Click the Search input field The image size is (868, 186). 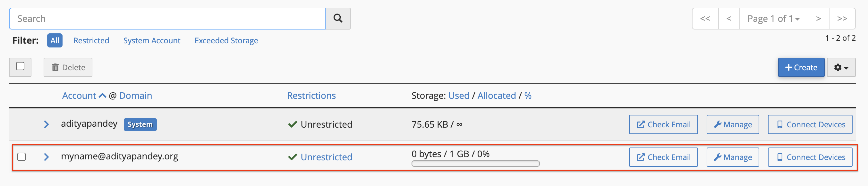167,19
